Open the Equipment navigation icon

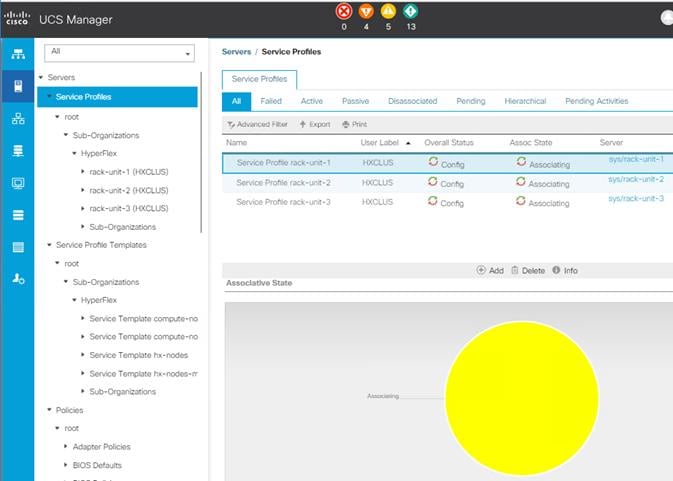point(18,54)
